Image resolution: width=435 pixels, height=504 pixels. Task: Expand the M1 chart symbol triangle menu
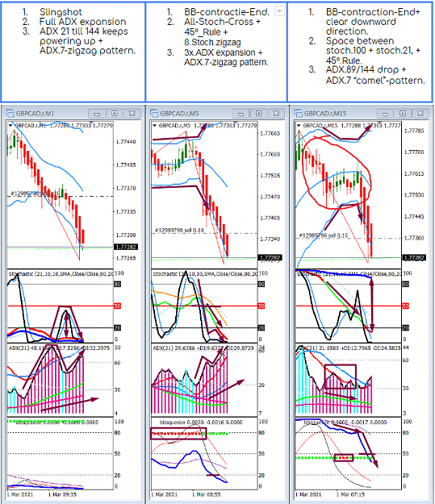tap(10, 125)
